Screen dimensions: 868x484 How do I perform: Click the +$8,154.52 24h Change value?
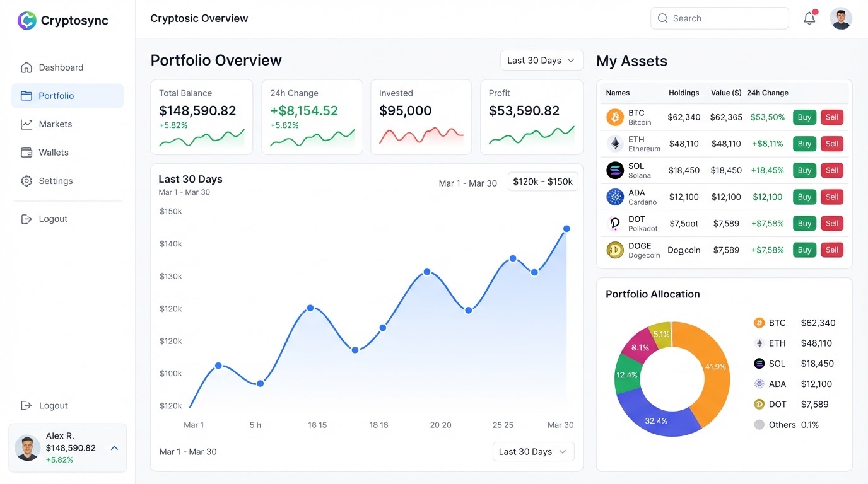[x=304, y=111]
